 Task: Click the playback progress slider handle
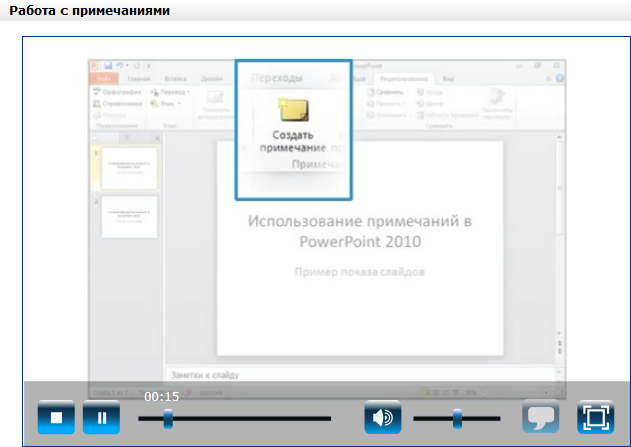(168, 418)
